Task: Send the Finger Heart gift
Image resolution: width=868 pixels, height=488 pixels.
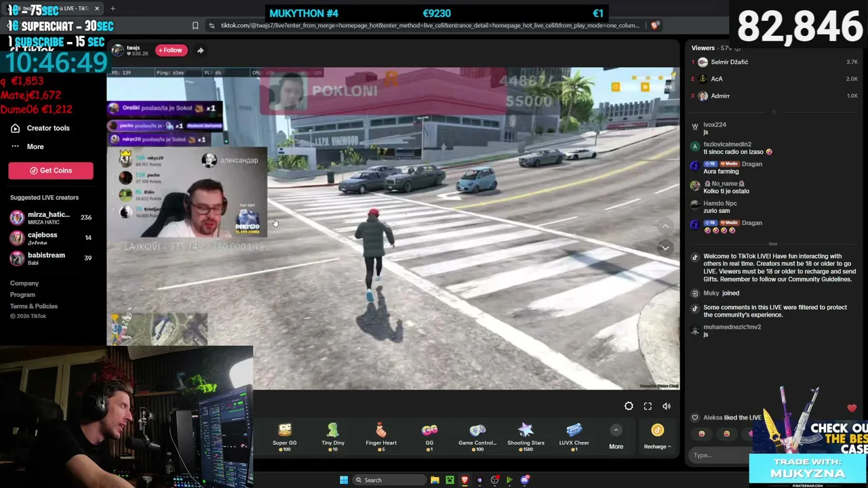Action: (381, 437)
